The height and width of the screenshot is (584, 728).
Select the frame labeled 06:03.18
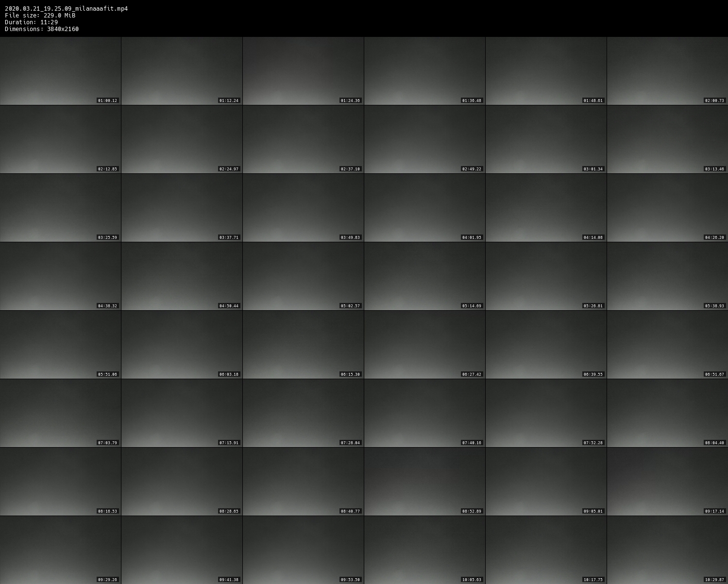click(182, 345)
